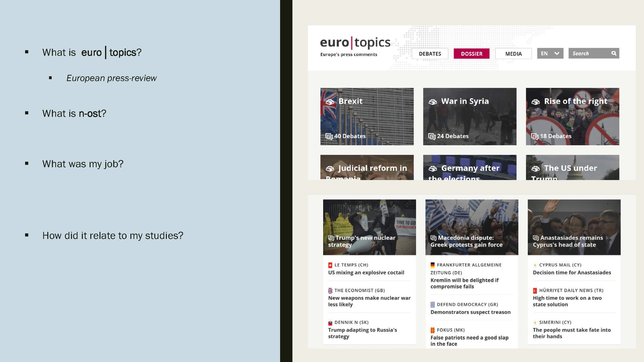Image resolution: width=644 pixels, height=362 pixels.
Task: Open the DEBATES menu item
Action: coord(430,54)
